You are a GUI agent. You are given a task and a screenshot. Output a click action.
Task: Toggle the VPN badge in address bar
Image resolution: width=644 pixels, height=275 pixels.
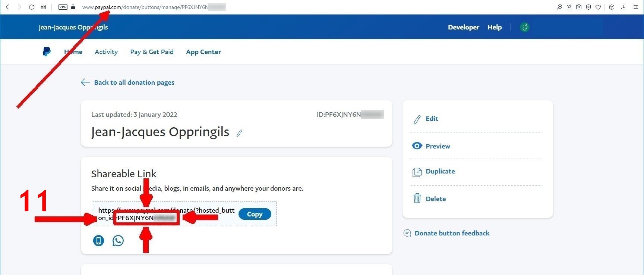(63, 7)
